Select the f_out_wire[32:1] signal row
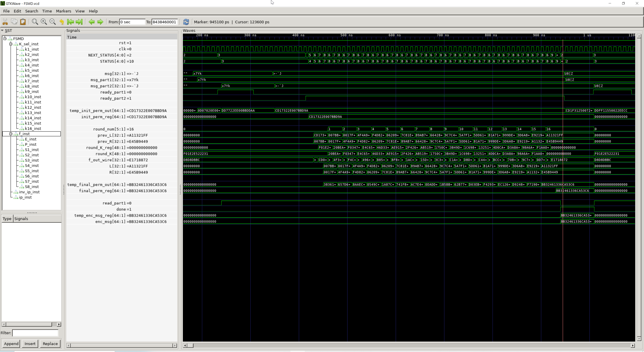This screenshot has width=644, height=352. tap(122, 160)
